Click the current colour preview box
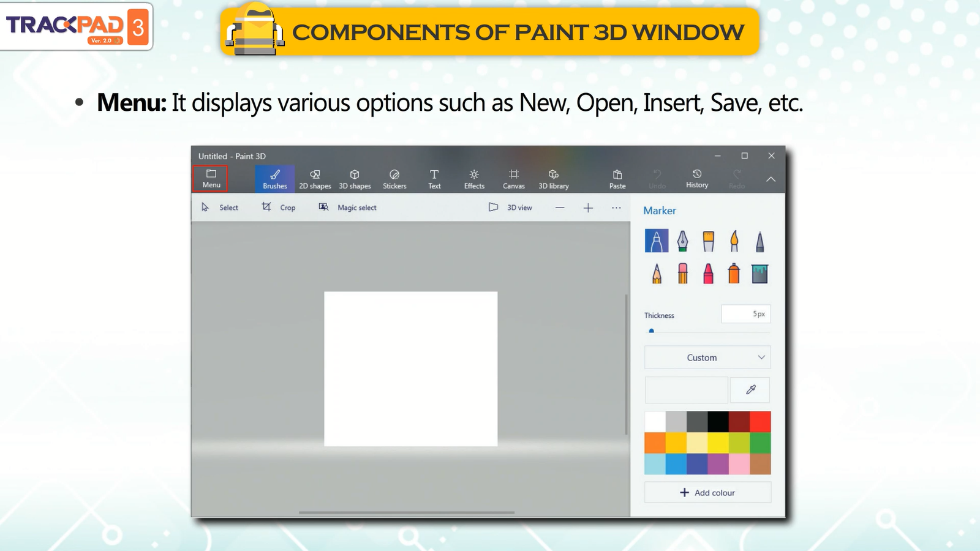 pos(686,390)
